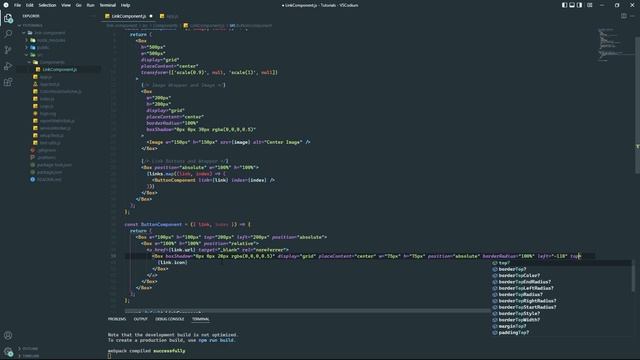The image size is (640, 360).
Task: Select 'borderTopWidth?' autocomplete suggestion
Action: (x=562, y=320)
